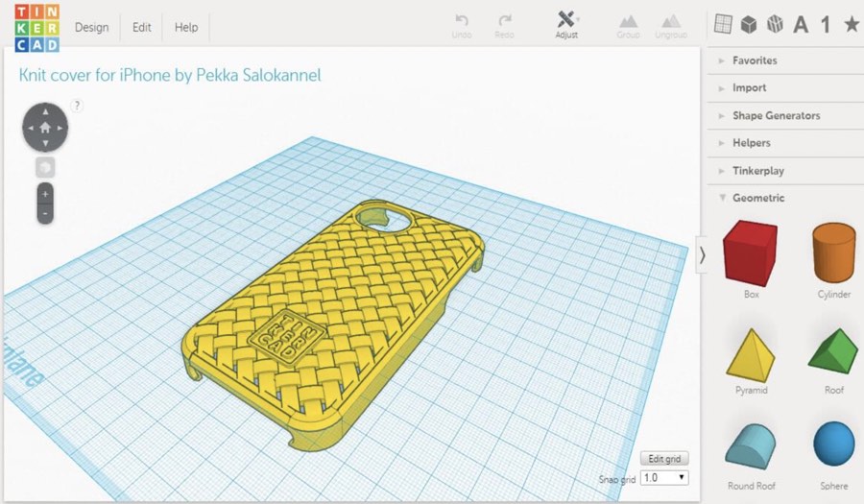Click the Undo arrow icon
The image size is (864, 504).
(x=462, y=21)
